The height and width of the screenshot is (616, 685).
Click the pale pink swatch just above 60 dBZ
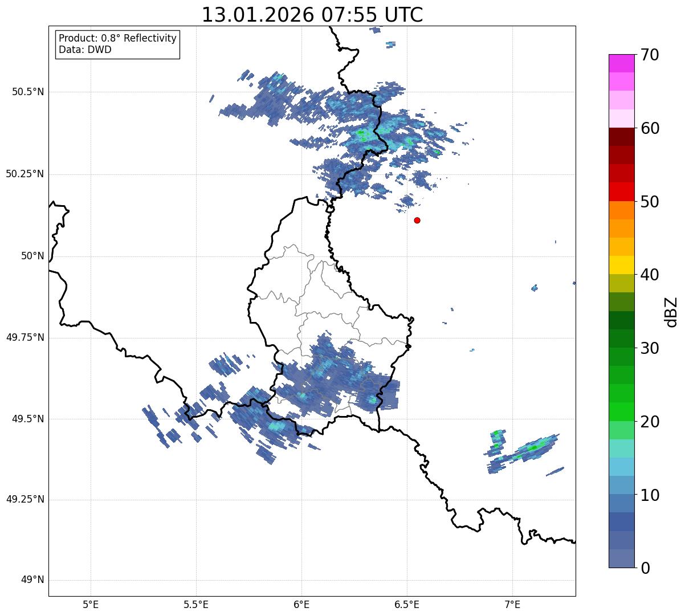pos(621,119)
